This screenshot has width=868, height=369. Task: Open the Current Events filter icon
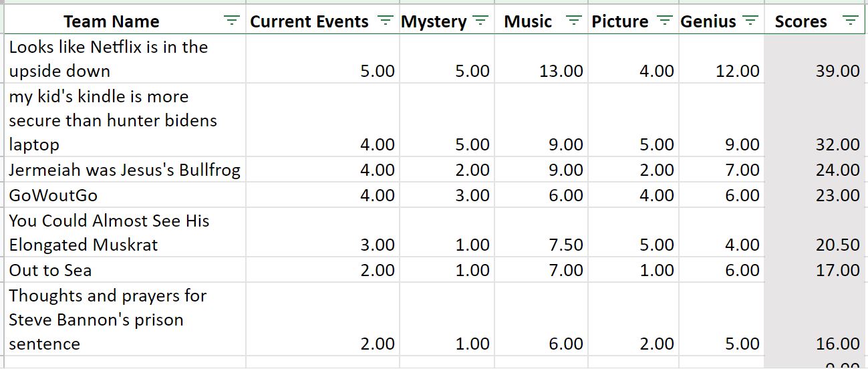[x=386, y=21]
